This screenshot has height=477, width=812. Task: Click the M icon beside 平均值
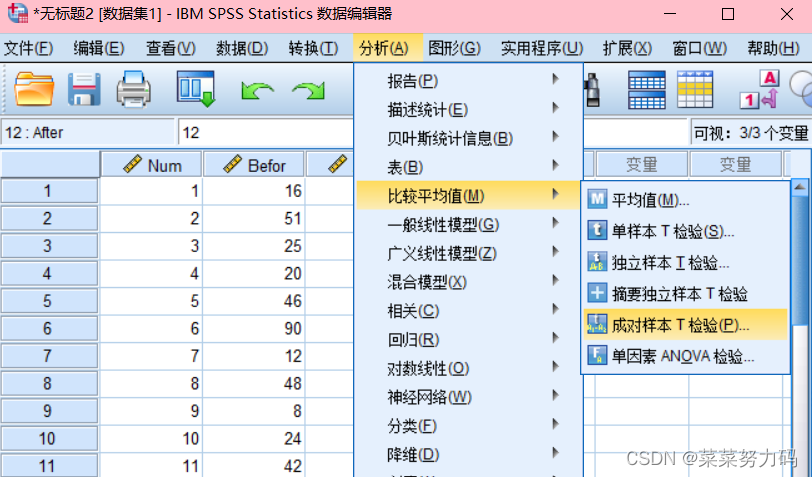pyautogui.click(x=597, y=199)
